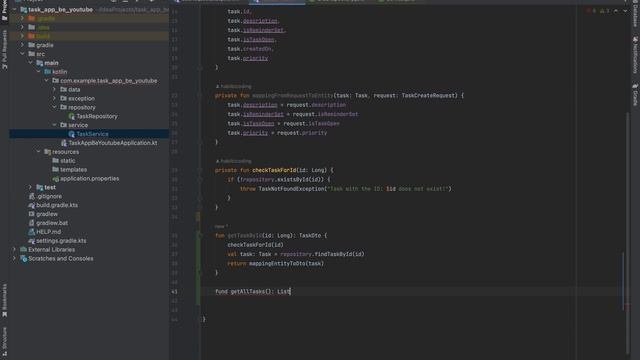This screenshot has width=640, height=360.
Task: Select the test folder label
Action: [x=50, y=187]
